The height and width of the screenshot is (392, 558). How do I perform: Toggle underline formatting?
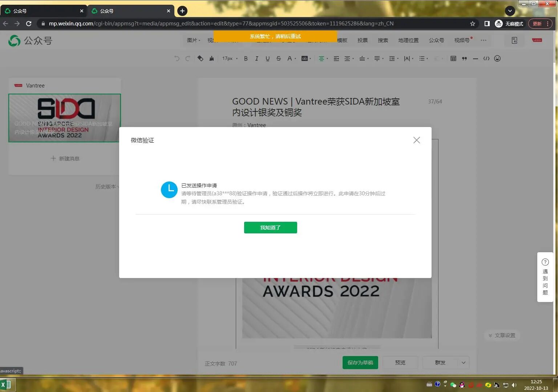click(268, 58)
